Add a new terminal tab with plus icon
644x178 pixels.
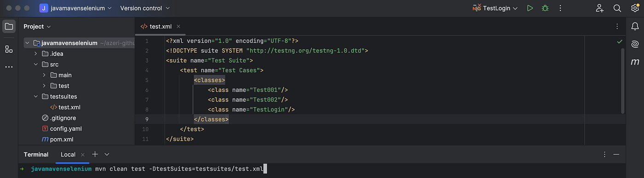[95, 154]
